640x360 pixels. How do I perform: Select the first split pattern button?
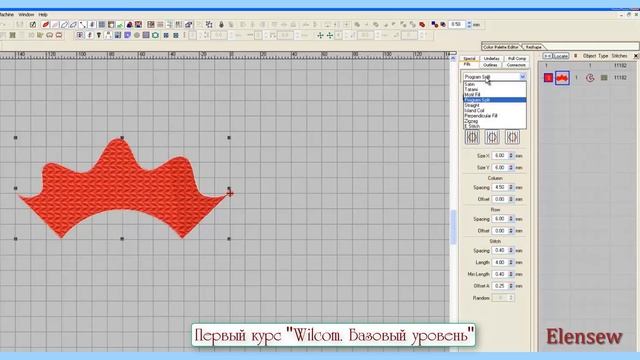pyautogui.click(x=472, y=137)
